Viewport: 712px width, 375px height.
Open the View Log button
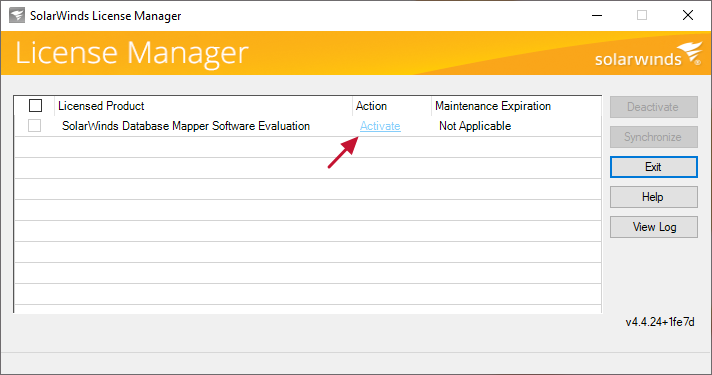653,227
